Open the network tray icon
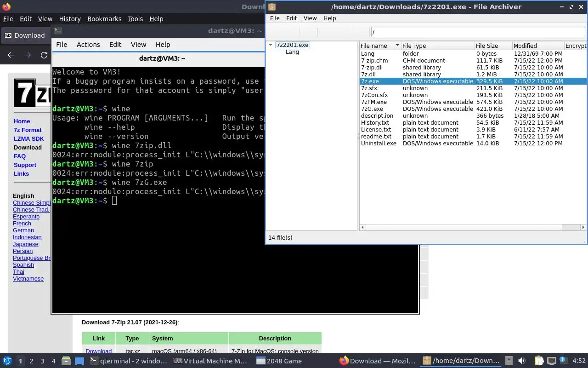The width and height of the screenshot is (588, 368). [552, 361]
